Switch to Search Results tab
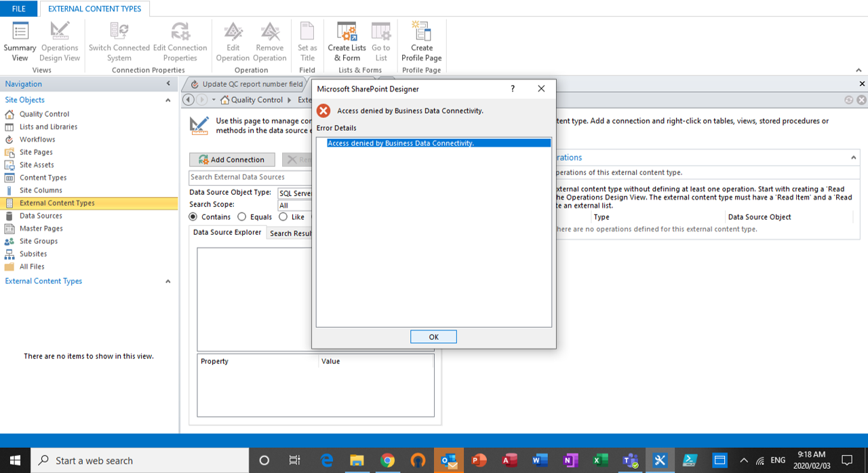Viewport: 868px width, 473px height. [x=290, y=233]
